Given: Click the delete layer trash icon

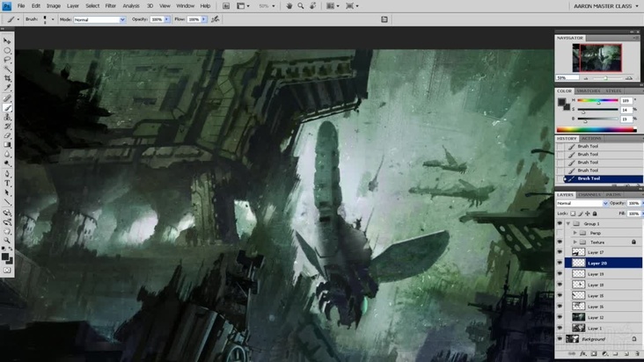Looking at the screenshot, I should tap(638, 354).
